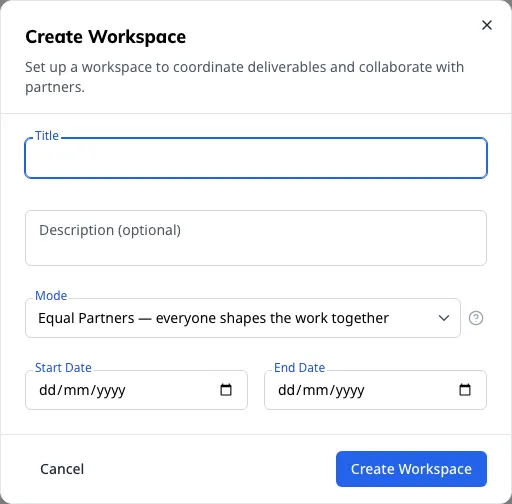512x504 pixels.
Task: Focus the Title input field
Action: point(256,158)
